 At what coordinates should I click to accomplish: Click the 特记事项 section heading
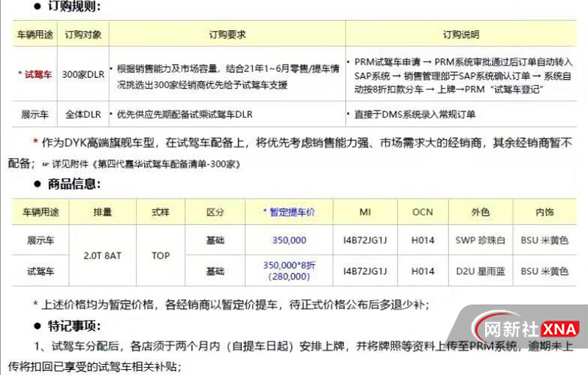(74, 326)
